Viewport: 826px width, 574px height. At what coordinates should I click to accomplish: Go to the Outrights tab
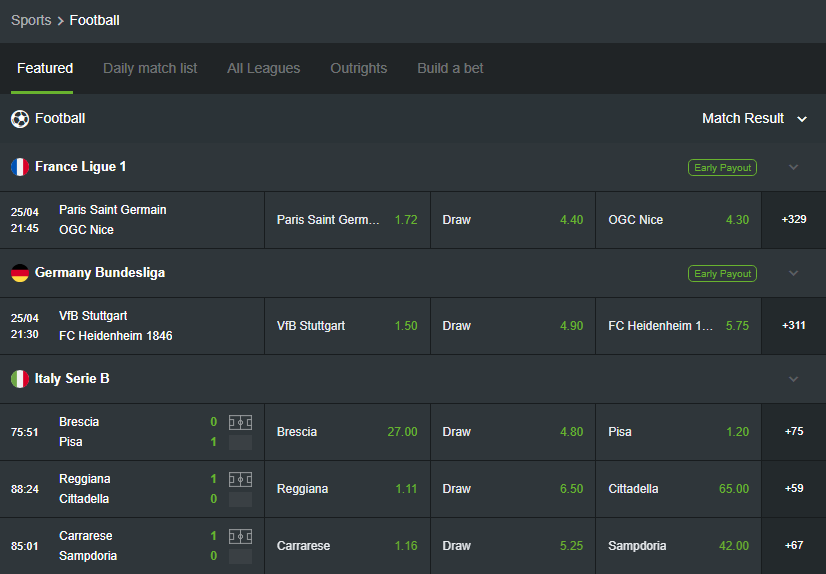[359, 68]
